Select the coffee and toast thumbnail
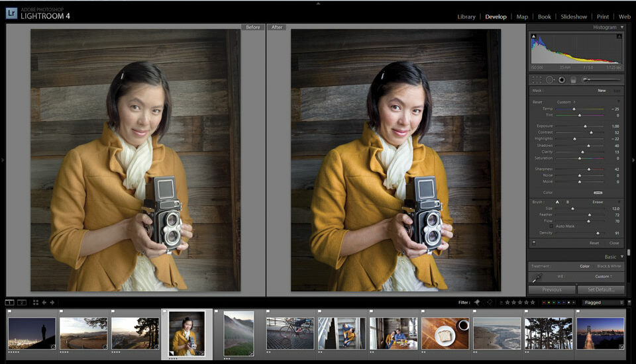The width and height of the screenshot is (636, 364). 445,333
